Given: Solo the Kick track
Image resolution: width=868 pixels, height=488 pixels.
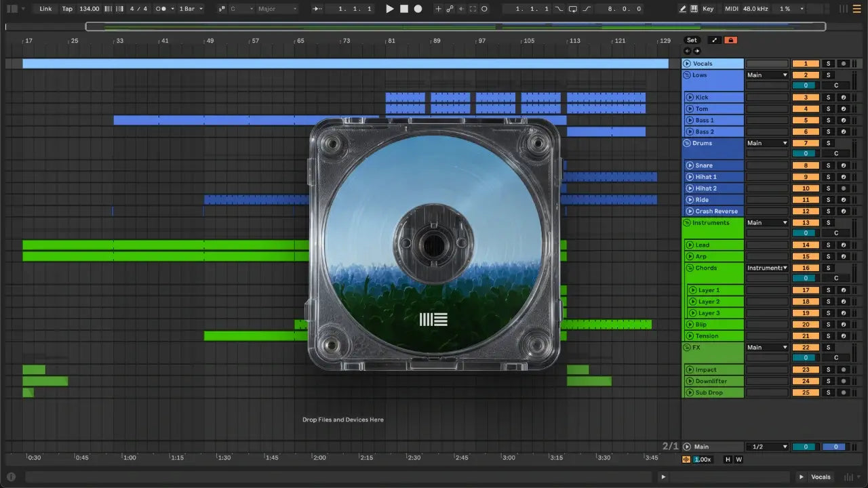Looking at the screenshot, I should pyautogui.click(x=827, y=98).
